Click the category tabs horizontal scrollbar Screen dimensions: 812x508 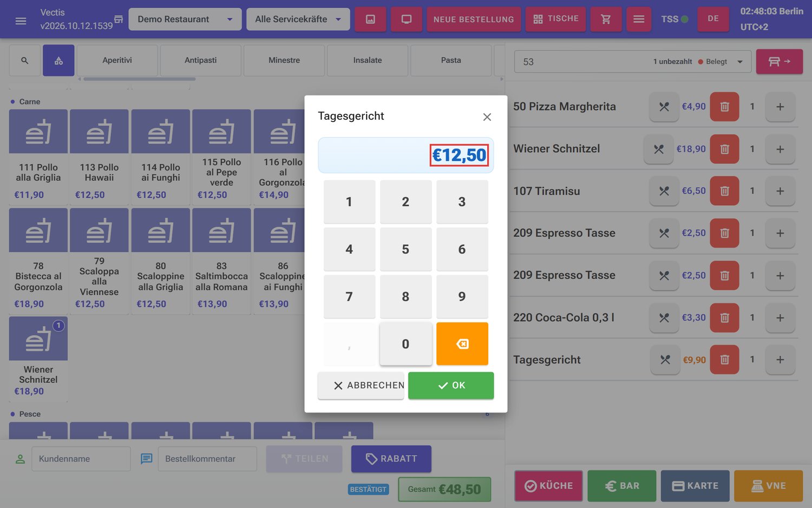click(139, 79)
